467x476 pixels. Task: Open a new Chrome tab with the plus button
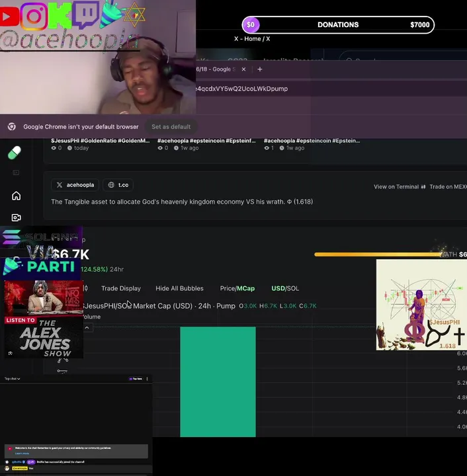[x=259, y=69]
